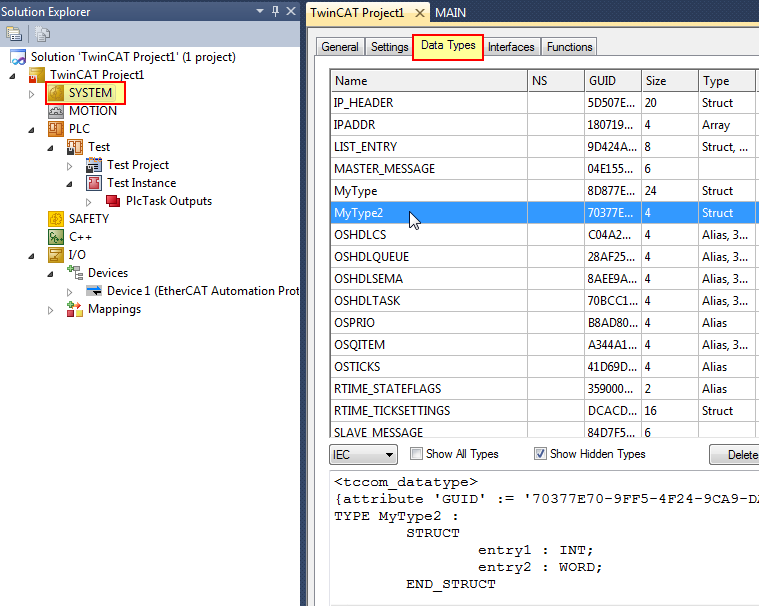759x606 pixels.
Task: Close the TwinCAT Project1 document tab
Action: click(420, 13)
